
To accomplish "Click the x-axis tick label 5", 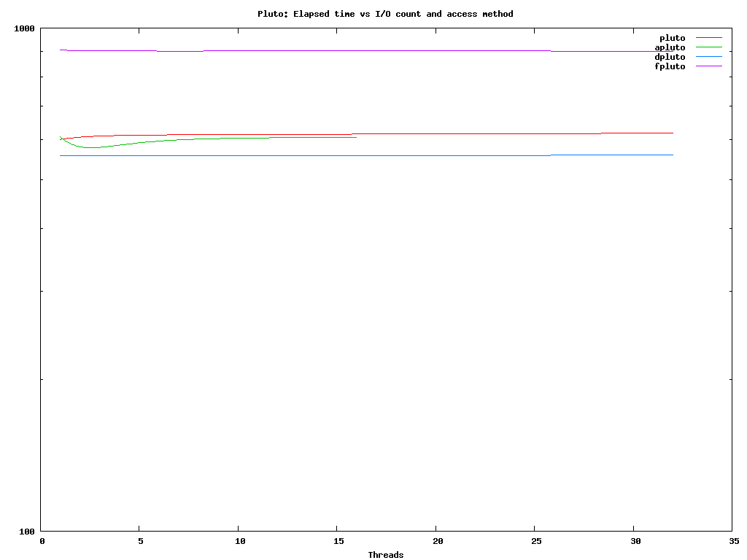I will click(140, 541).
